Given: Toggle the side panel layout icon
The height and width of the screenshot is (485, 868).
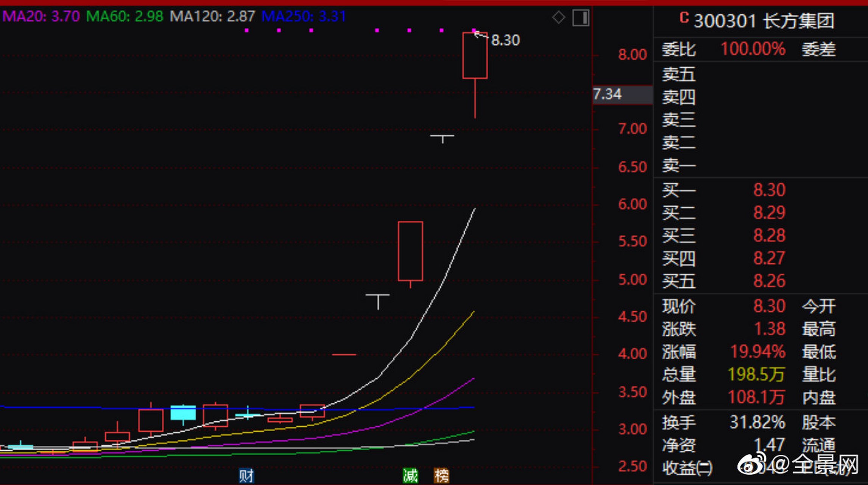Looking at the screenshot, I should tap(581, 18).
